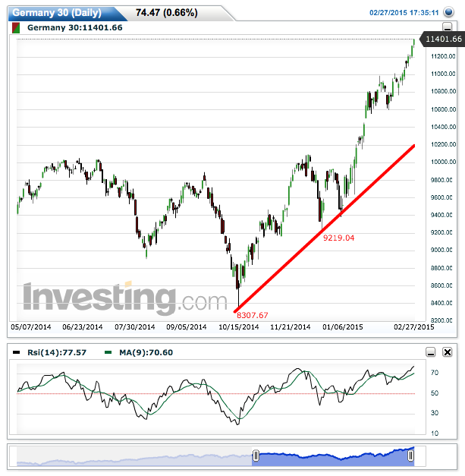465x476 pixels.
Task: Click the 9219.04 trendline annotation
Action: click(338, 238)
